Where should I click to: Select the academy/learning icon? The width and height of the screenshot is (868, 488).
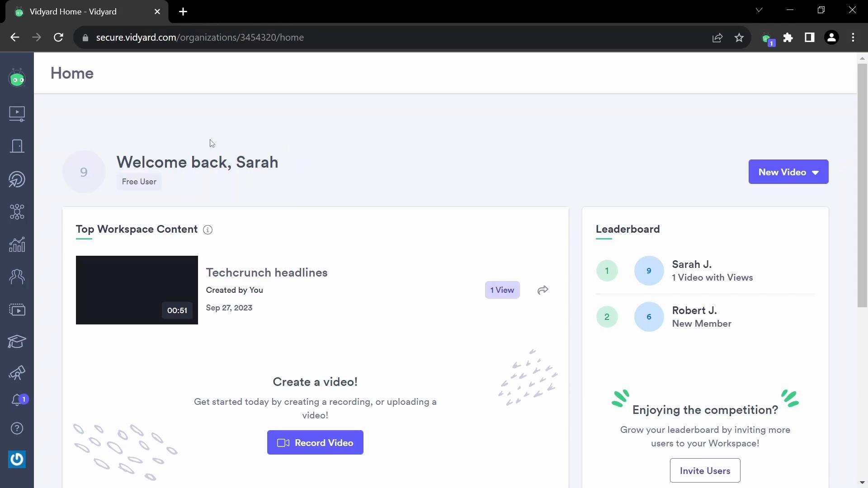(16, 341)
